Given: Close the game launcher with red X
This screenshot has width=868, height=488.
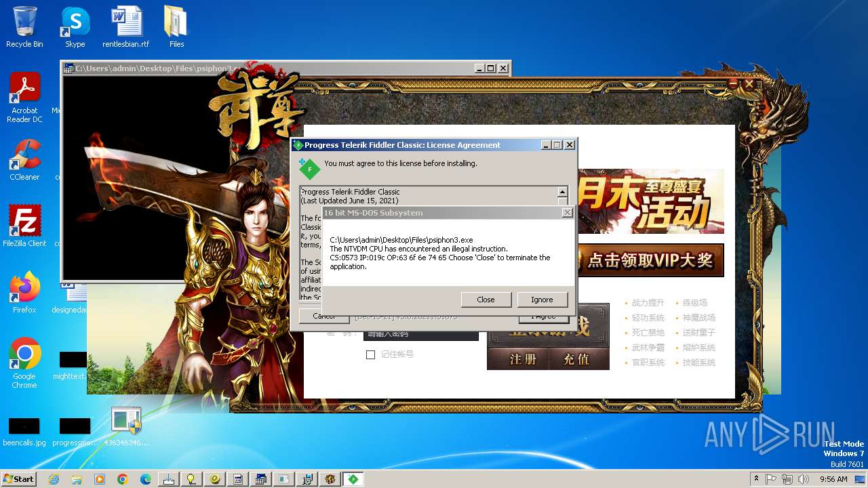Looking at the screenshot, I should (749, 84).
